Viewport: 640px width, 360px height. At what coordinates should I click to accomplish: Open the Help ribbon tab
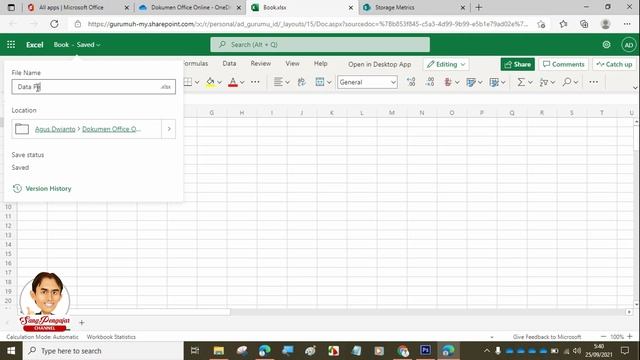pyautogui.click(x=320, y=63)
